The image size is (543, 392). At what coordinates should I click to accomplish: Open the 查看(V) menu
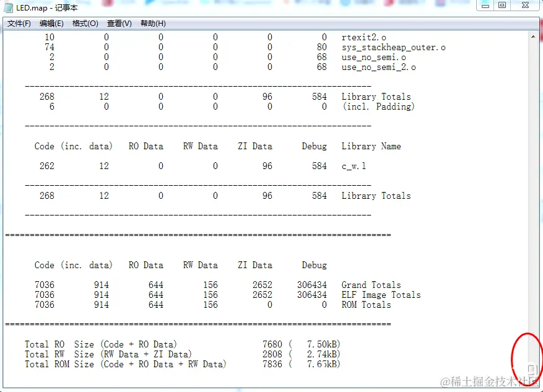[x=119, y=24]
